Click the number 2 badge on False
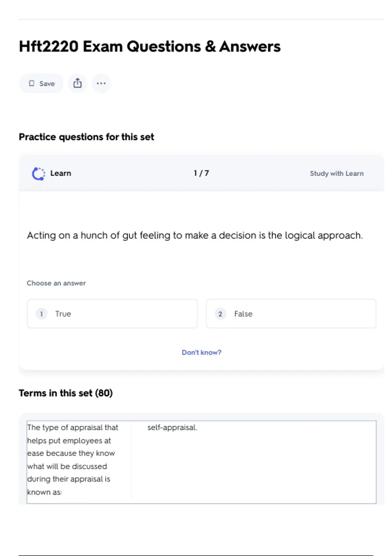The height and width of the screenshot is (556, 392). [x=220, y=314]
